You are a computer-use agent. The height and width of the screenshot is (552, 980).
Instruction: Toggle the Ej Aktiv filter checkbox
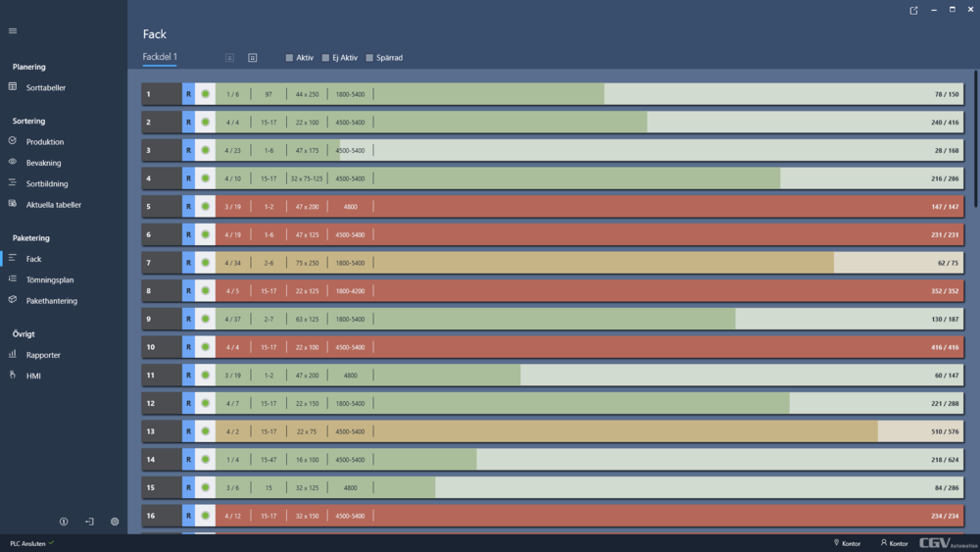pos(326,58)
